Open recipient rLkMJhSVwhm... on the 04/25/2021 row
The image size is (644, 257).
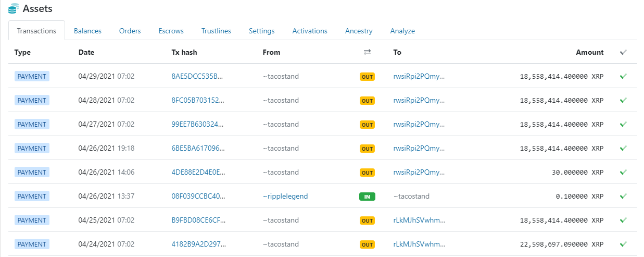pyautogui.click(x=419, y=220)
